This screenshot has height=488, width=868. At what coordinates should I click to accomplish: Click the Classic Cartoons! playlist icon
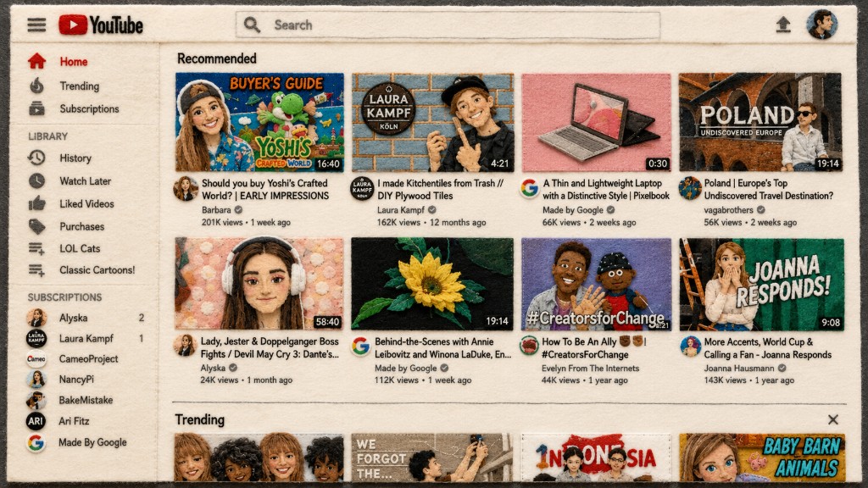tap(36, 270)
